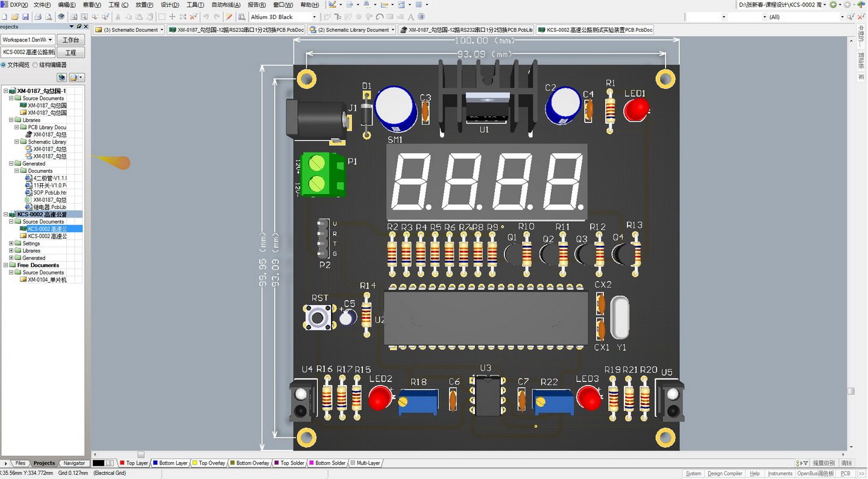Close the Projects panel
This screenshot has height=479, width=868.
[86, 27]
